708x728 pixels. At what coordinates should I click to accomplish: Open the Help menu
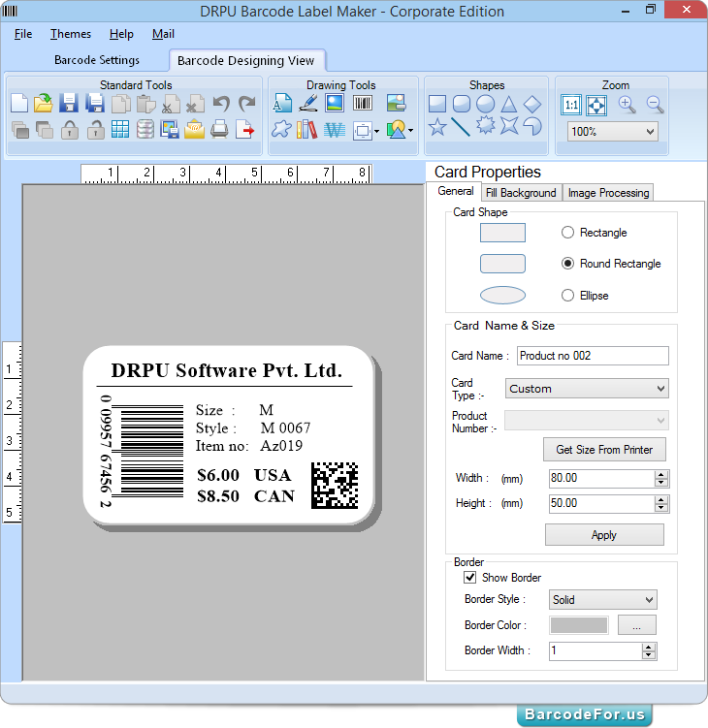[x=121, y=34]
